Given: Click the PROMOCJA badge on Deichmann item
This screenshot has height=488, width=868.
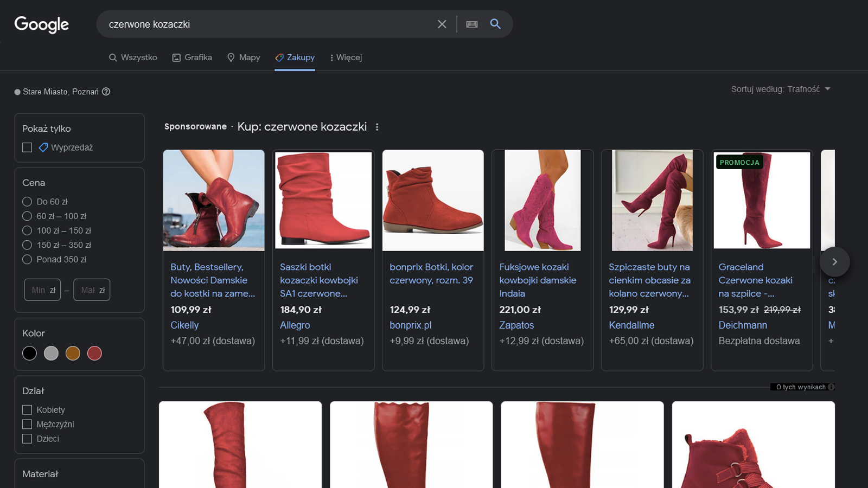Looking at the screenshot, I should tap(739, 162).
